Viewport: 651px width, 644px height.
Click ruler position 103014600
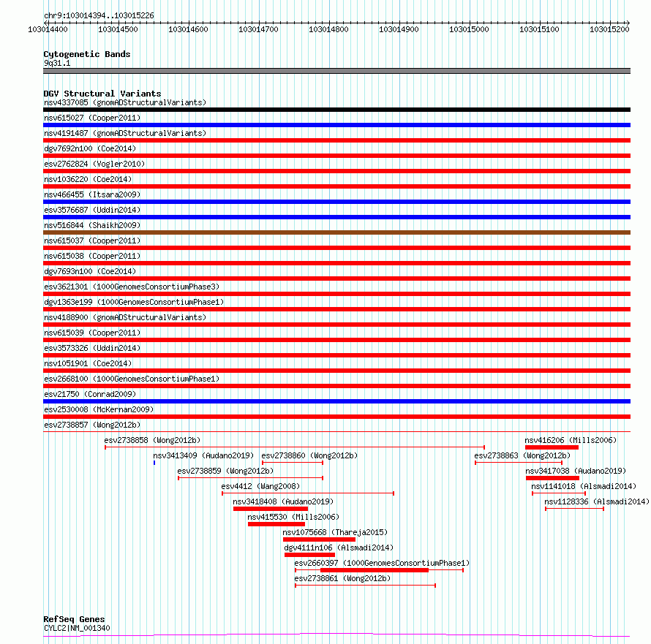point(188,29)
